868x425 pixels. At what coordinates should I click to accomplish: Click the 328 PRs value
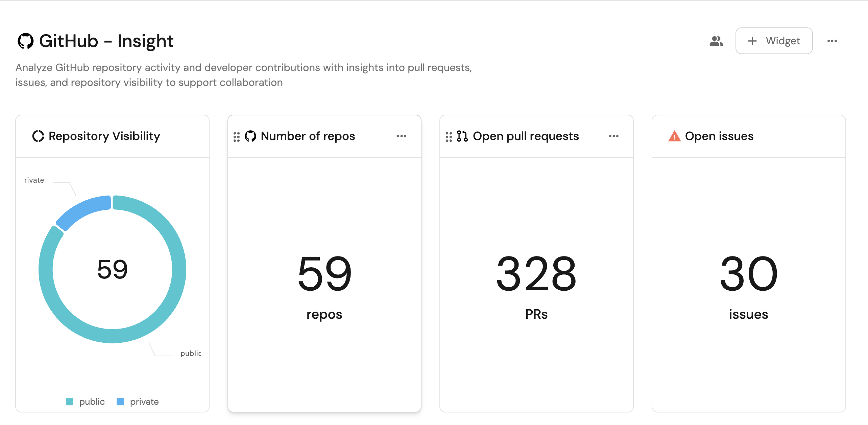pyautogui.click(x=536, y=273)
